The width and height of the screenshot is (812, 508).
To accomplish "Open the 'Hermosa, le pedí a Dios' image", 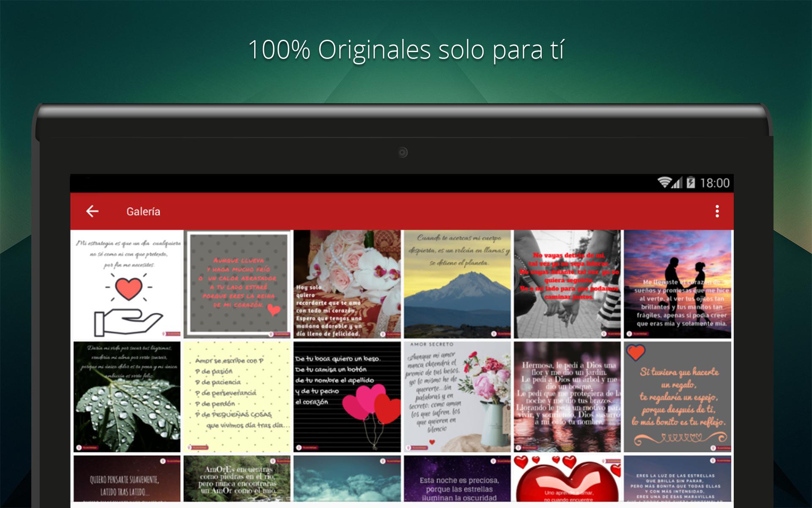I will (x=567, y=397).
